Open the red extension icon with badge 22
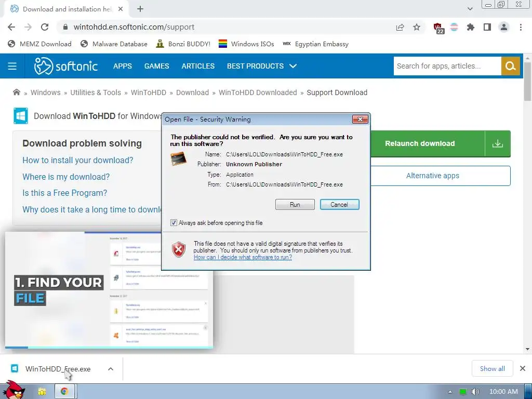532x399 pixels. coord(438,28)
